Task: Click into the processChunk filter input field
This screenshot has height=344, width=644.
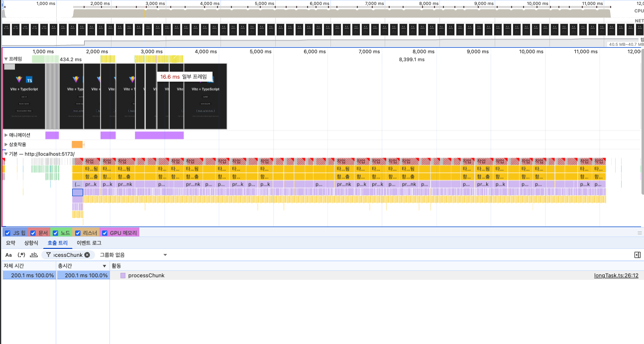Action: click(67, 255)
